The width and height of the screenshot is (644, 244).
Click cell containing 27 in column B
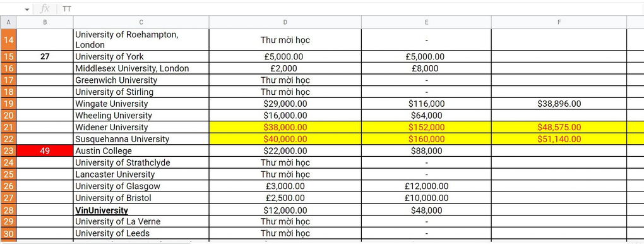[45, 56]
